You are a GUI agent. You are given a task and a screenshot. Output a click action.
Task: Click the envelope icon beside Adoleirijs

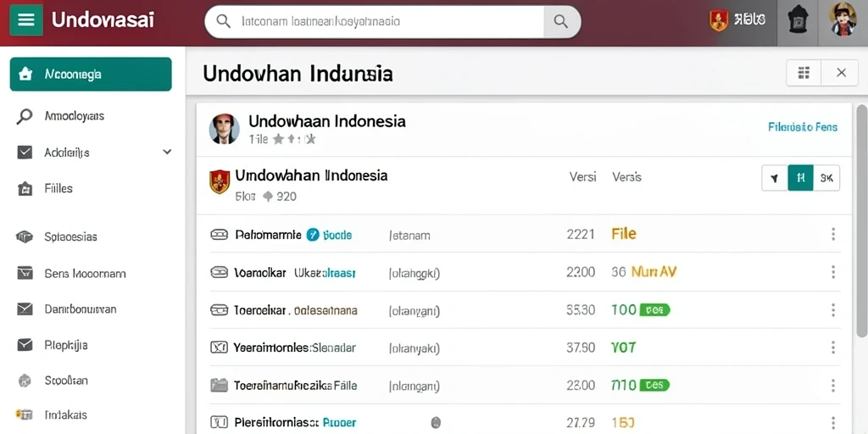(25, 153)
